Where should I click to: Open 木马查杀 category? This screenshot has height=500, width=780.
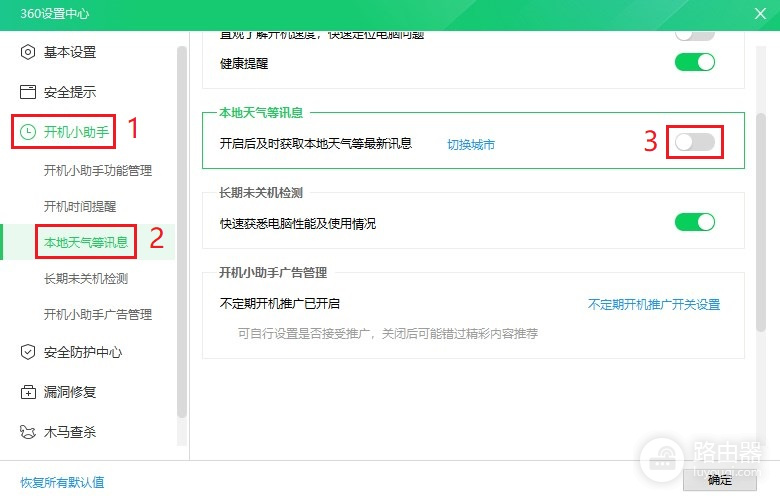tap(70, 432)
